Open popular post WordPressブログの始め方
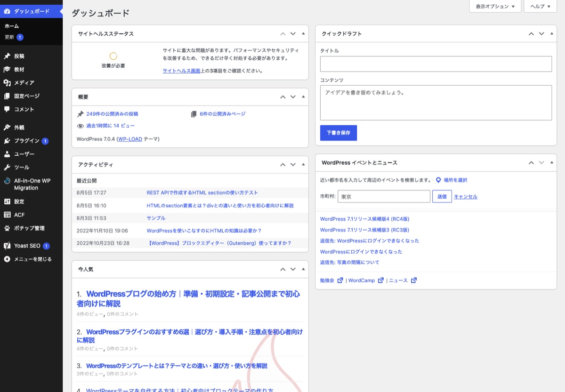The height and width of the screenshot is (392, 565). [x=188, y=298]
